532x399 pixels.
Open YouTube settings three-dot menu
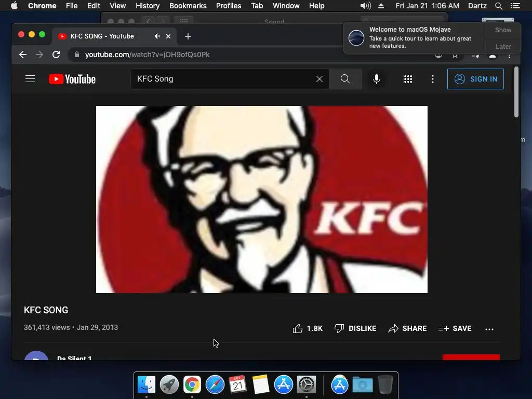(433, 79)
